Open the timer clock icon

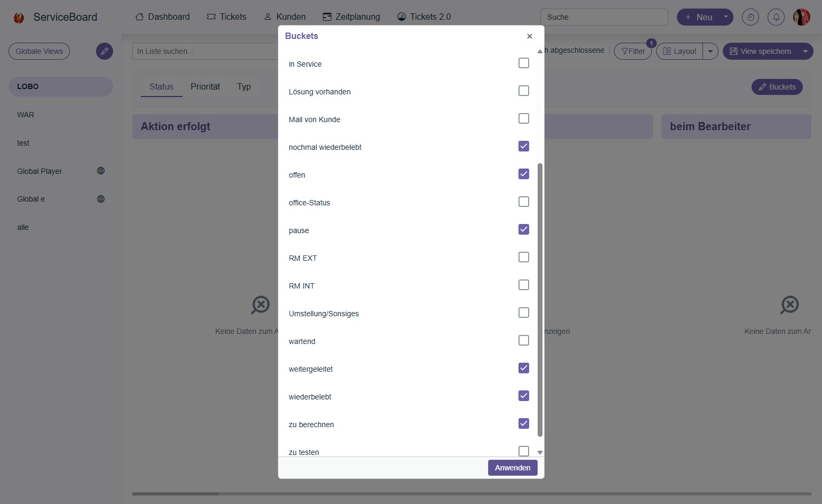click(x=751, y=17)
